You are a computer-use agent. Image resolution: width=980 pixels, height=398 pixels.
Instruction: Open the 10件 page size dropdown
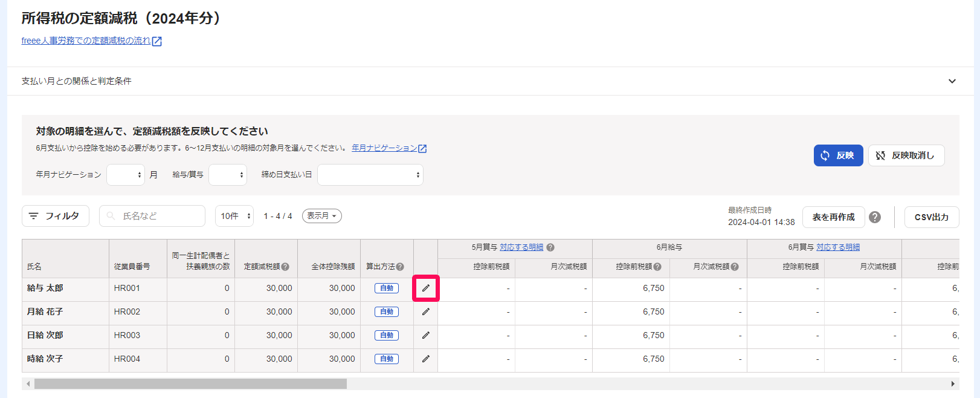click(234, 216)
